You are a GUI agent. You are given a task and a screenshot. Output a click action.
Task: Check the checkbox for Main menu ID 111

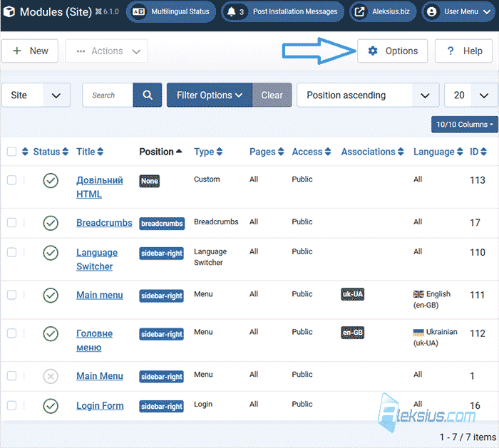tap(12, 295)
